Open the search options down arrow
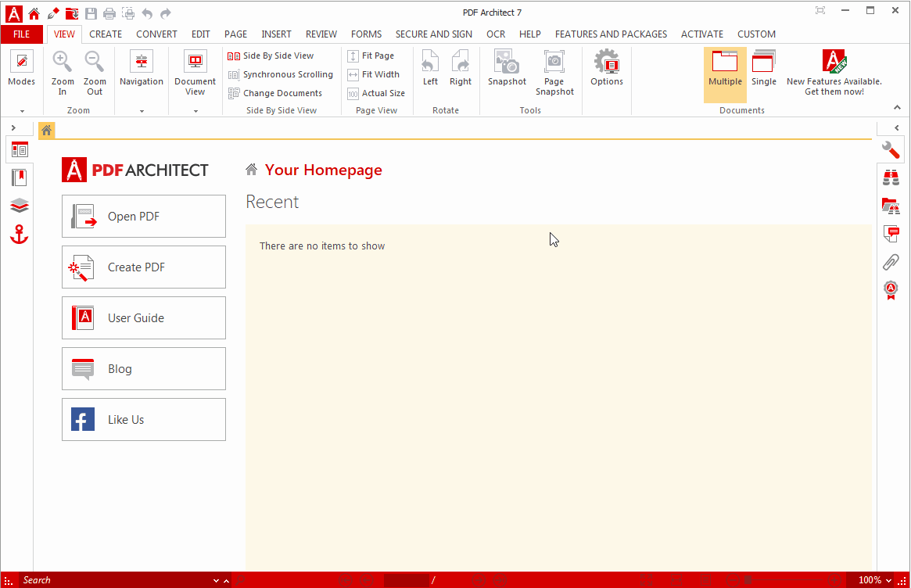 click(x=216, y=580)
